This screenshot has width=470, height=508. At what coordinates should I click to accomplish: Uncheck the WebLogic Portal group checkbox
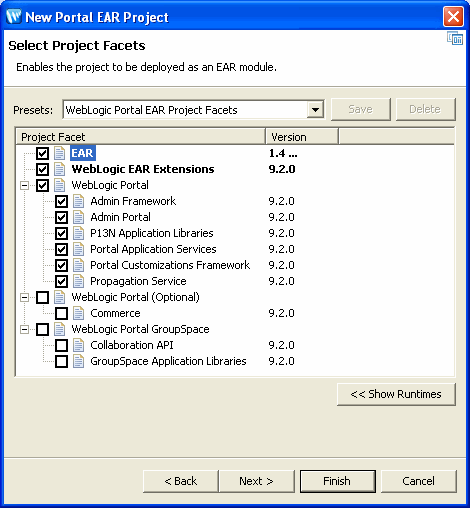(x=42, y=185)
